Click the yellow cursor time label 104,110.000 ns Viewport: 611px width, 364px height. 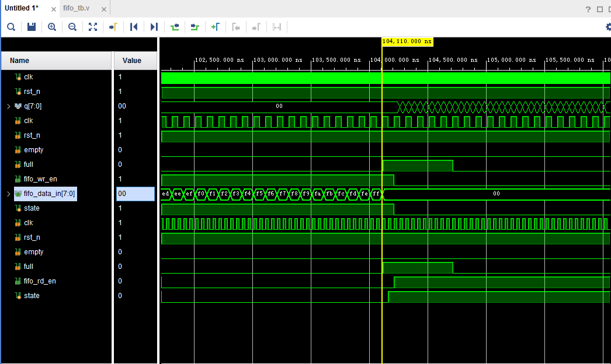(x=407, y=41)
